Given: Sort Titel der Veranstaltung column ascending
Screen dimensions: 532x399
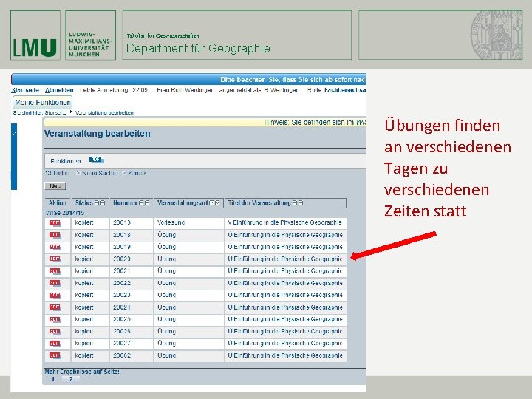Looking at the screenshot, I should 295,202.
